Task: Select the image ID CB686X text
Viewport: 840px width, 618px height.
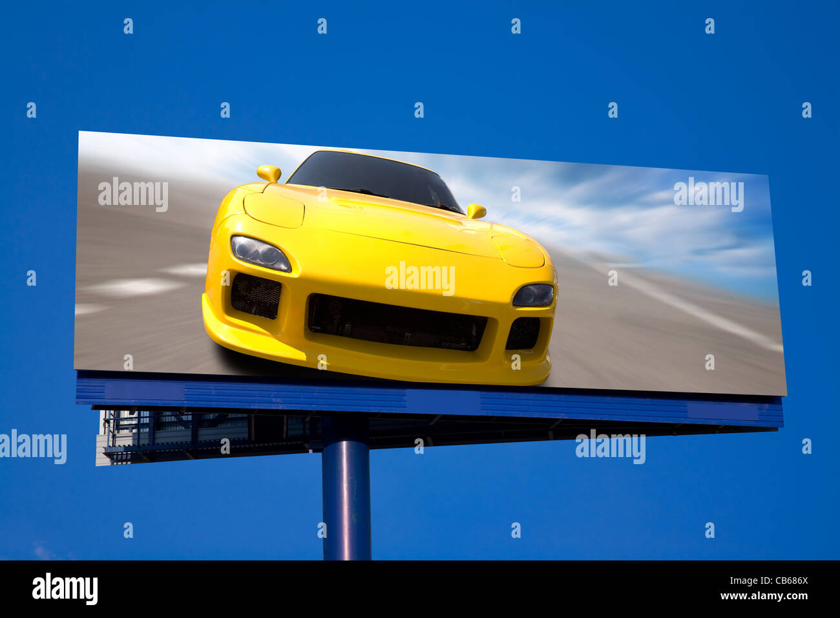Action: [x=785, y=581]
